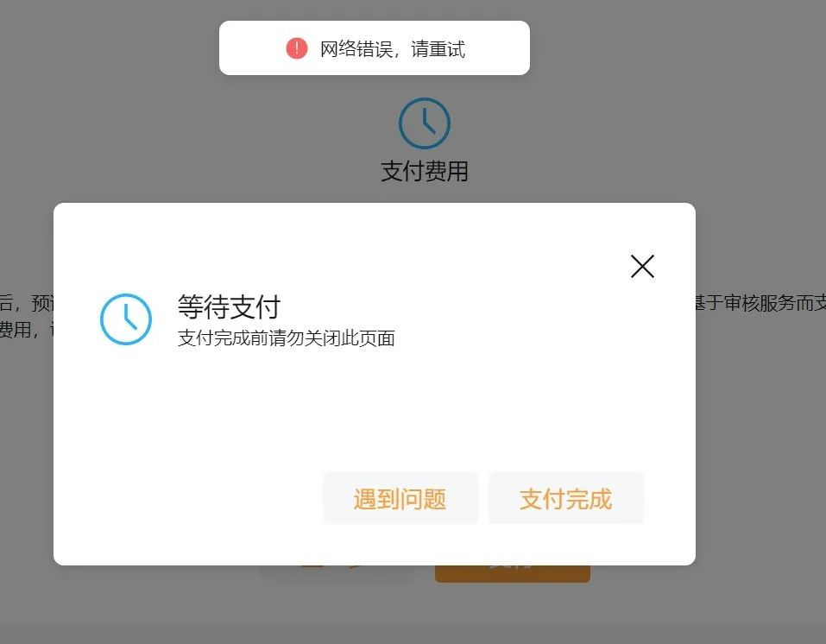This screenshot has width=826, height=644.
Task: Click the dimmed orange button below the dialog
Action: pyautogui.click(x=513, y=573)
